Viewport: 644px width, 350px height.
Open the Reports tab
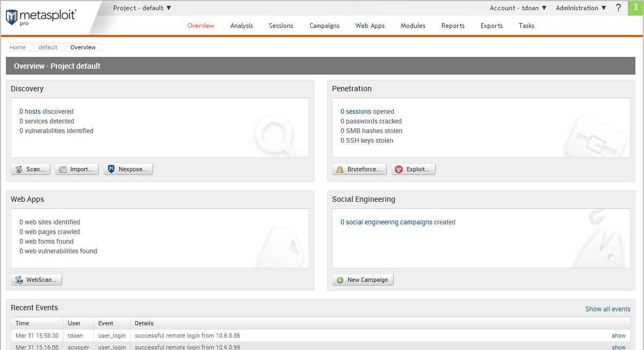(x=453, y=25)
